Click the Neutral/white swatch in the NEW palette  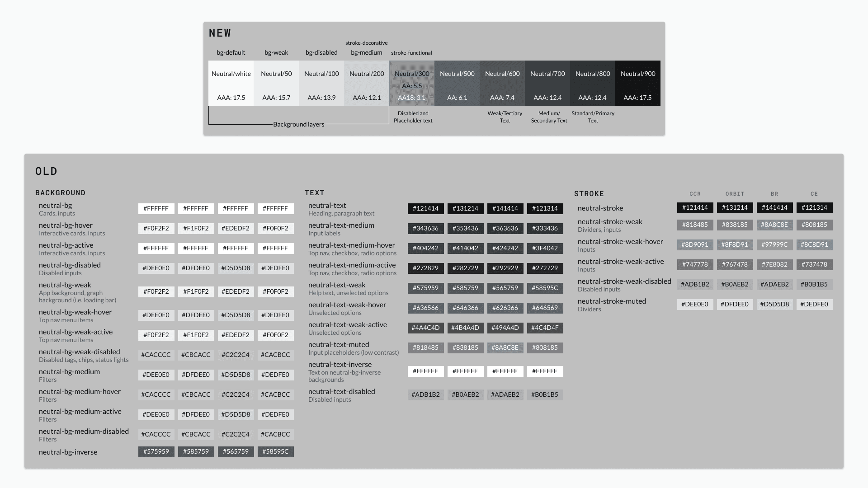click(x=231, y=83)
